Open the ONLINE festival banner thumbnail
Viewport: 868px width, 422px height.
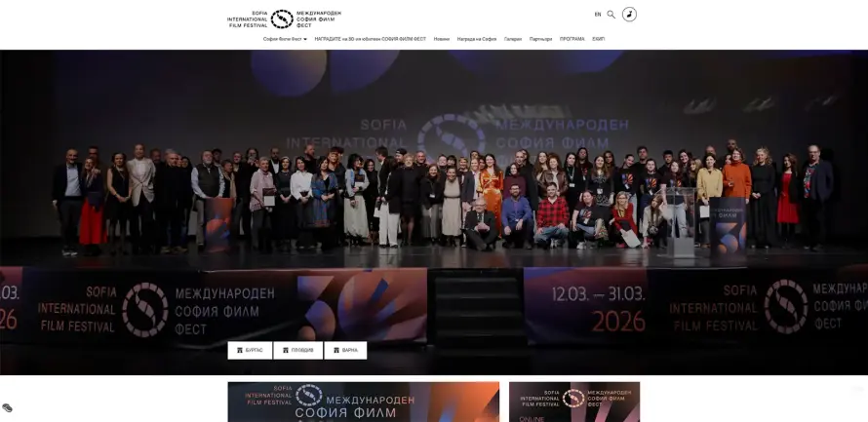tap(574, 402)
